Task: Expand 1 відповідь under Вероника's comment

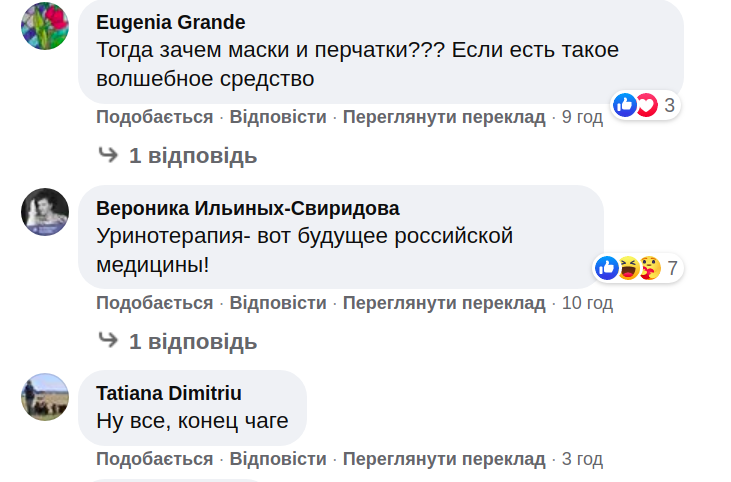Action: tap(192, 341)
